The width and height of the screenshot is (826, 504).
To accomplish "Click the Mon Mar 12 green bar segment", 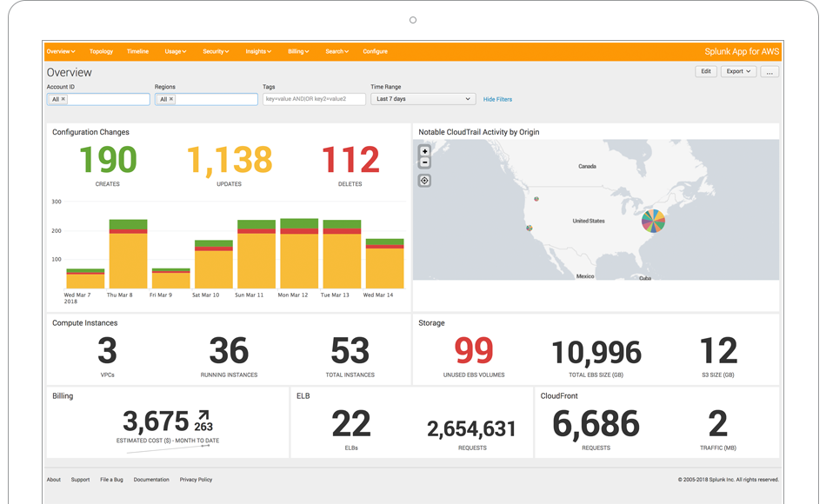I will tap(299, 223).
